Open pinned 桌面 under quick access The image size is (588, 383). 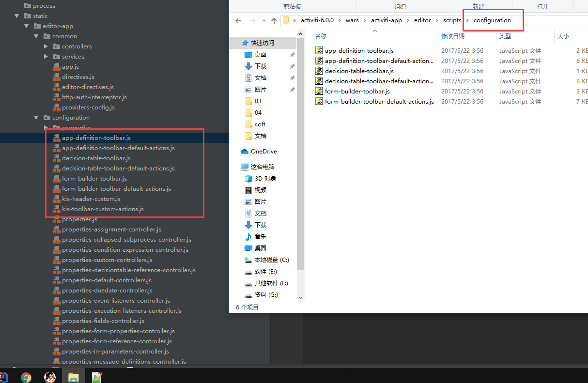point(261,55)
